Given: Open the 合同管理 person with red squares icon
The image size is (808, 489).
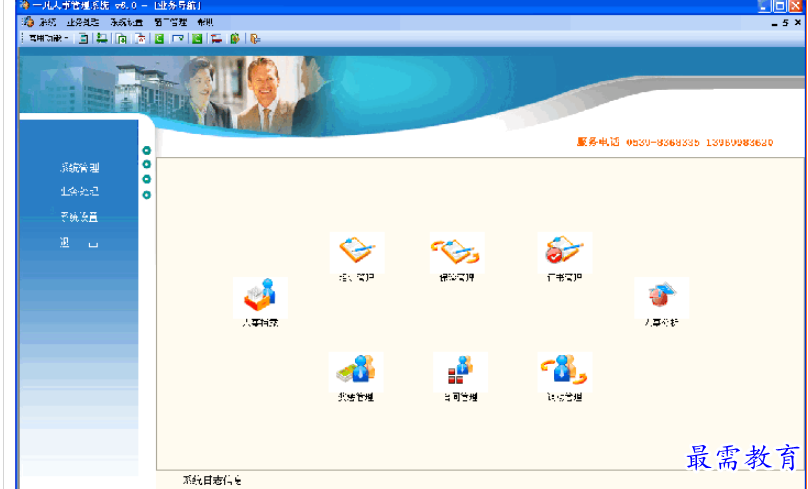Looking at the screenshot, I should 460,372.
